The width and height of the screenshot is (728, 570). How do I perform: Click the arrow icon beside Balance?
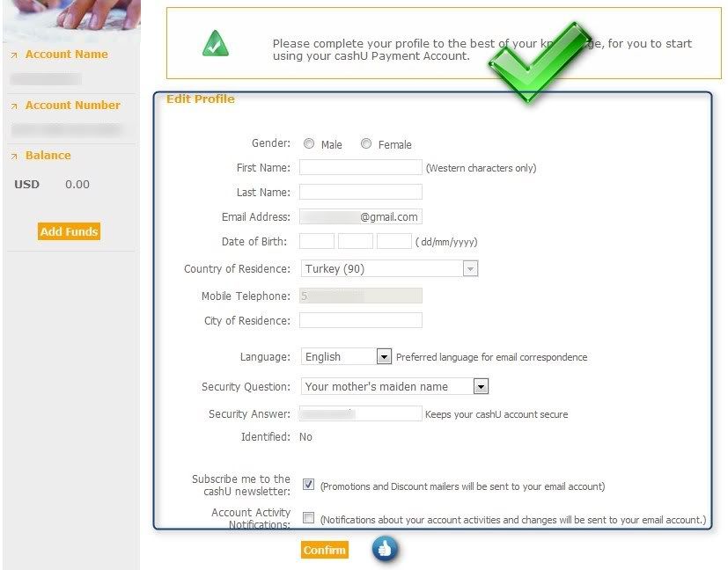[14, 157]
